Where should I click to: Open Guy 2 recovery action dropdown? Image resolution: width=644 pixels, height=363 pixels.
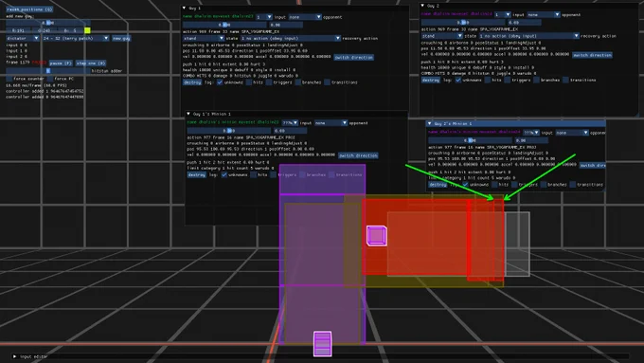click(529, 36)
